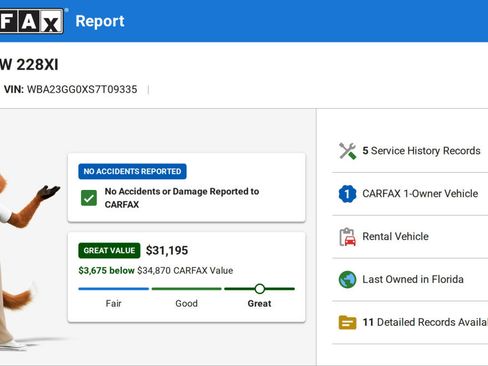
Task: Click the GREAT VALUE badge
Action: [x=109, y=250]
